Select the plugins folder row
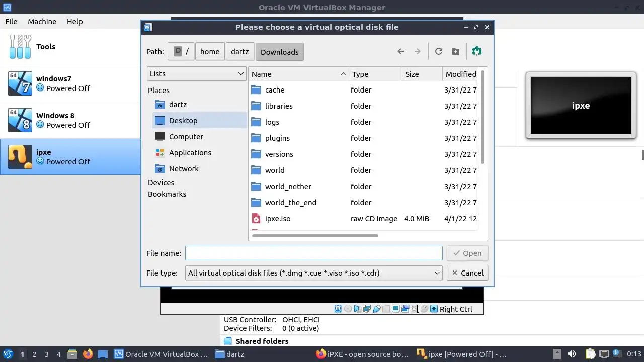Image resolution: width=644 pixels, height=362 pixels. tap(363, 138)
